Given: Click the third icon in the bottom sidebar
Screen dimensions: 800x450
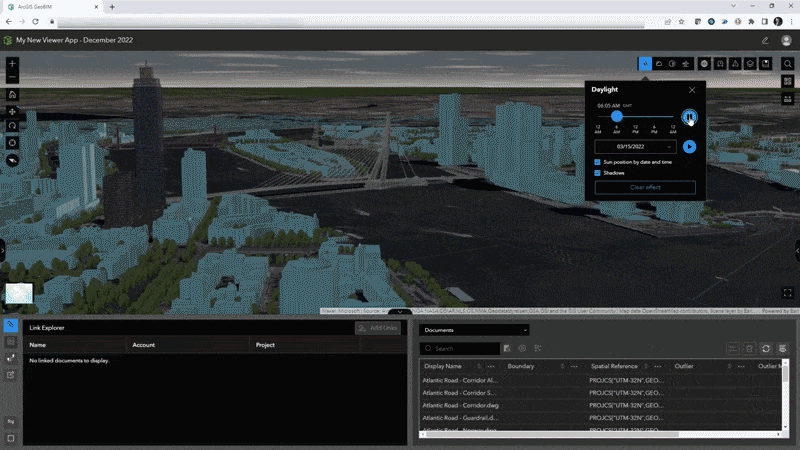Looking at the screenshot, I should 11,358.
